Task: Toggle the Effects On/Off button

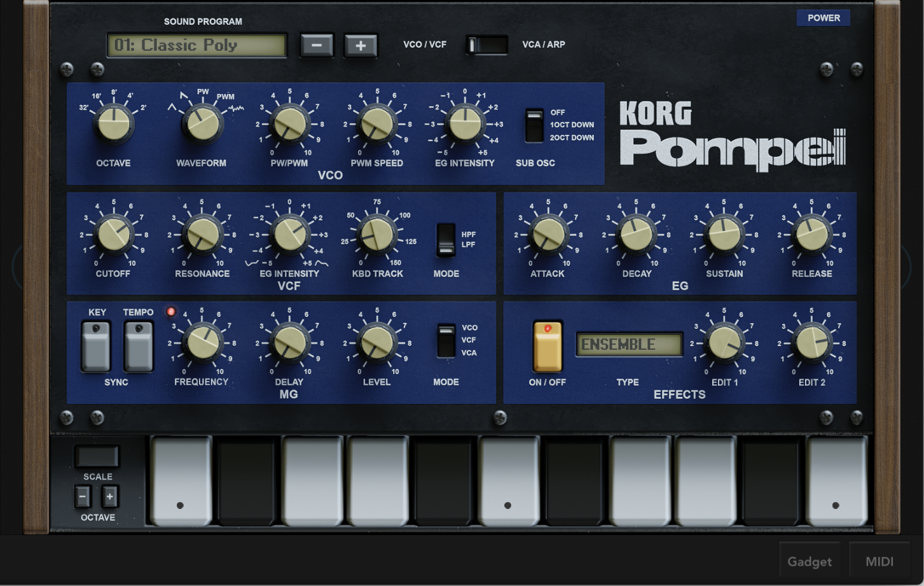Action: point(548,346)
